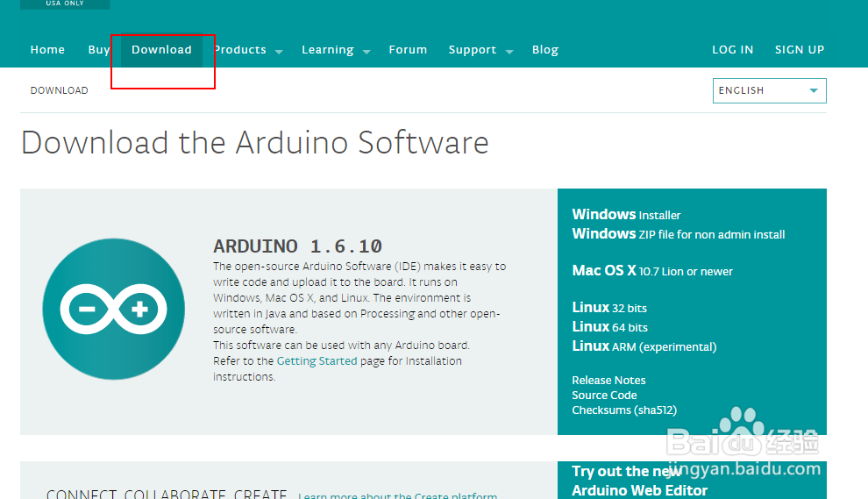868x499 pixels.
Task: Open the Getting Started link
Action: coord(317,361)
